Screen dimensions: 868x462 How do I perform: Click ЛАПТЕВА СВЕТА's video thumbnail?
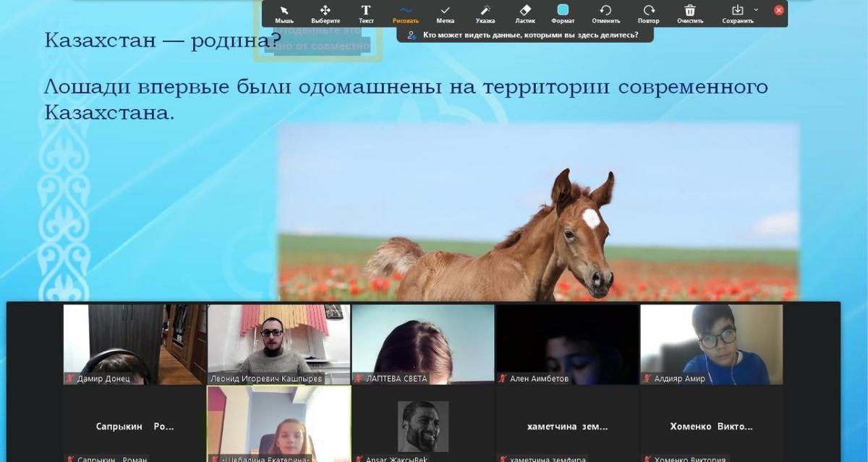422,343
